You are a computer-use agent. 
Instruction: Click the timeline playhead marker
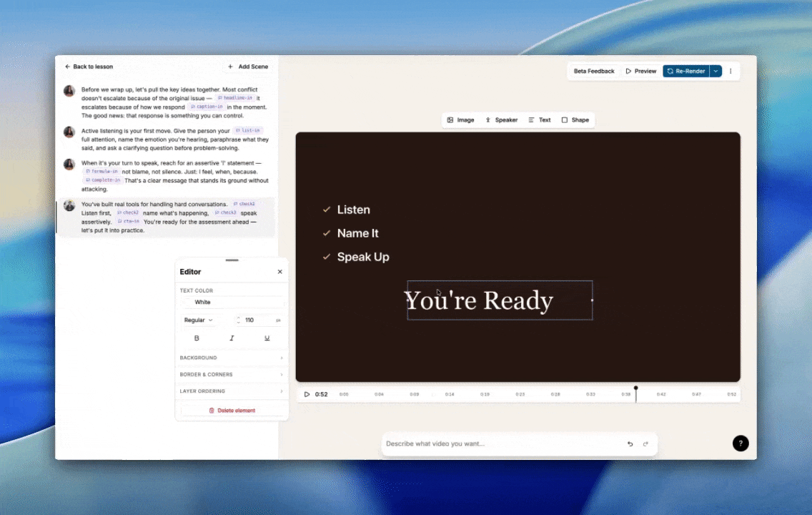tap(636, 388)
